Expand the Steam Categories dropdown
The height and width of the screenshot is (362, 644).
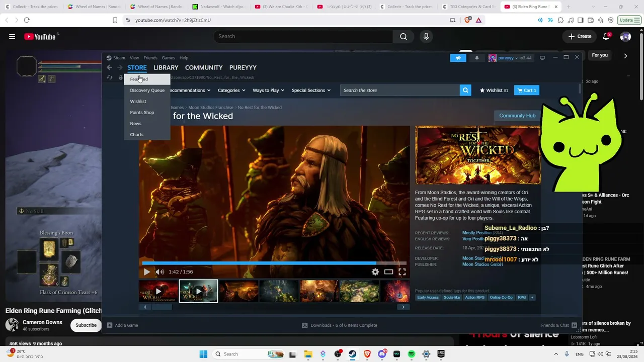pos(231,90)
